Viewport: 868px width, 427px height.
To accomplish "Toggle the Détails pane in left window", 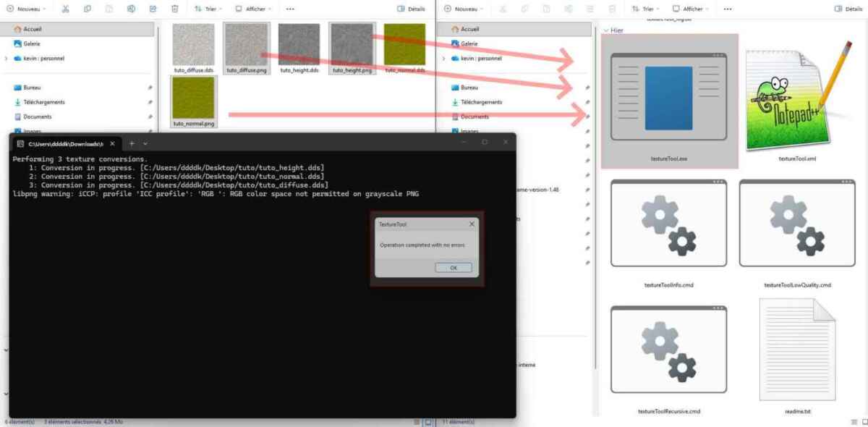I will 411,9.
